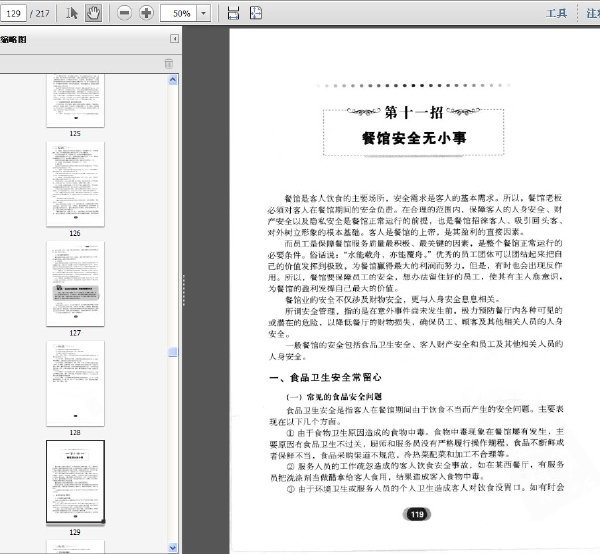
Task: Select the page 129 thumbnail
Action: point(75,482)
